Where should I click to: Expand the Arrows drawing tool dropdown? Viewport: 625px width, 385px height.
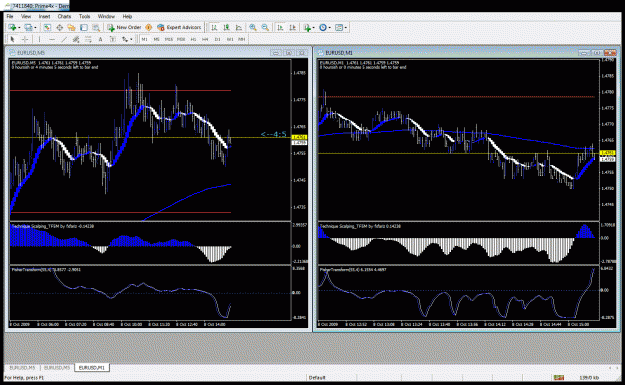pyautogui.click(x=131, y=39)
